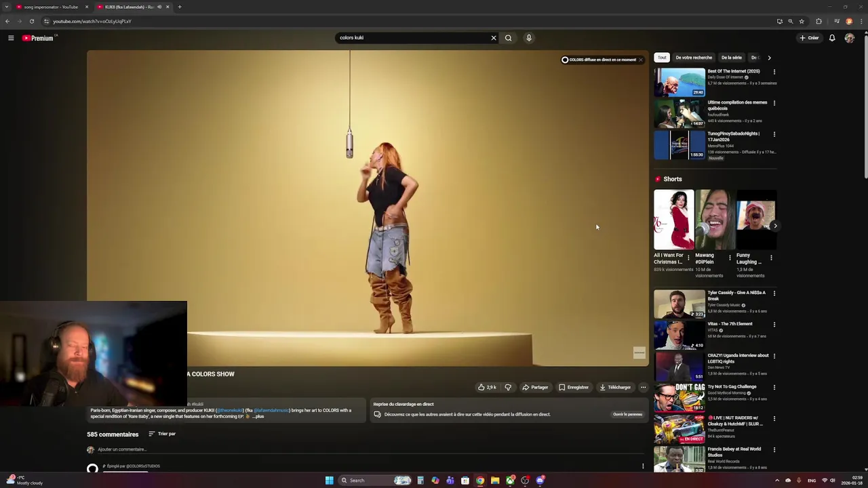Viewport: 868px width, 488px height.
Task: Open the live chat replay with Ouvrir le panneau
Action: [x=627, y=414]
